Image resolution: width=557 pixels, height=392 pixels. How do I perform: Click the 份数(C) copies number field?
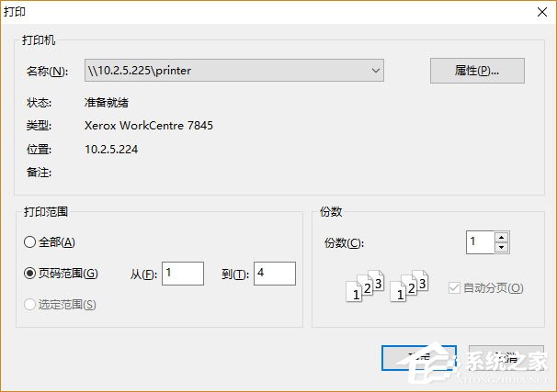481,242
